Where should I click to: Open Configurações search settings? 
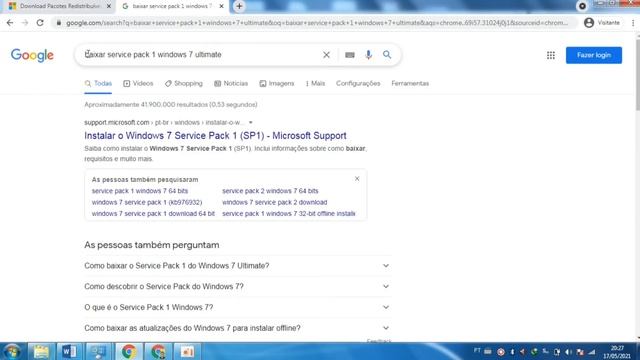pyautogui.click(x=358, y=83)
